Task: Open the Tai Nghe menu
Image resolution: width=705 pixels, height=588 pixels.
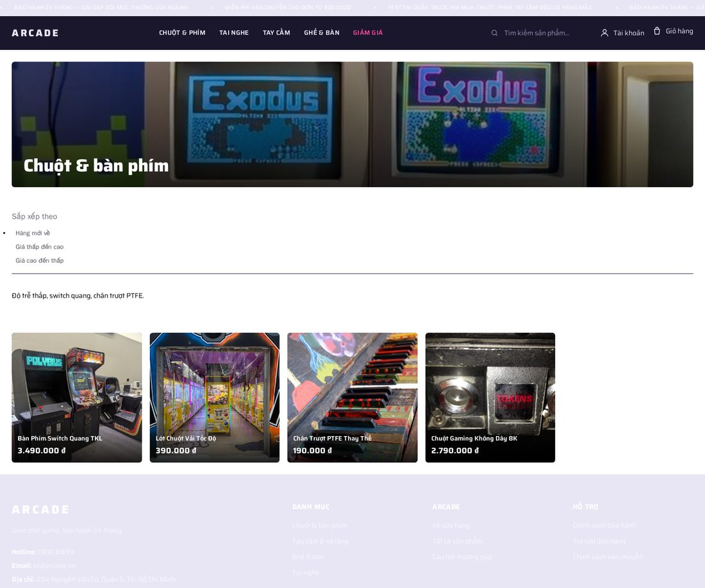Action: point(234,33)
